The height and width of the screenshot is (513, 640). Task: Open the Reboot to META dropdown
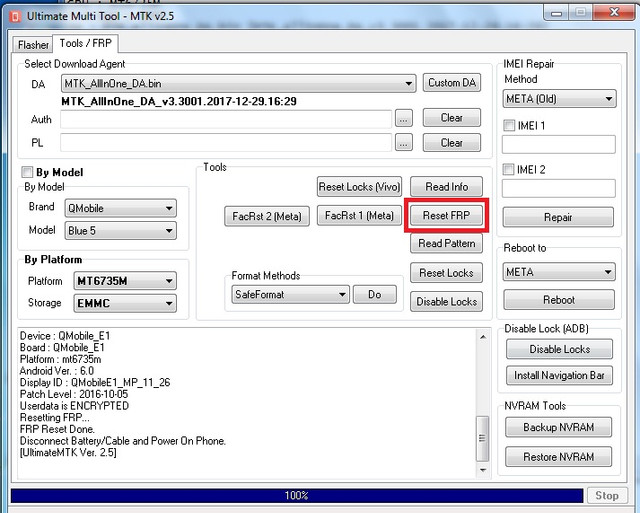559,272
